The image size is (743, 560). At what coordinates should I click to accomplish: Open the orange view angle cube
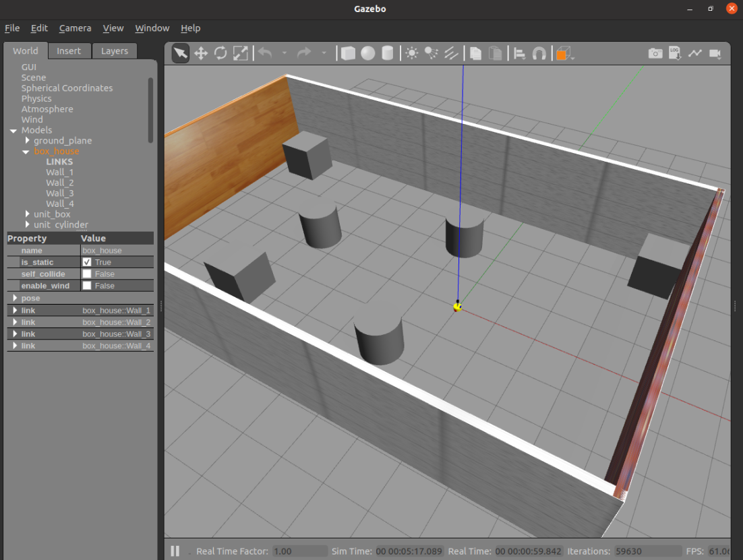562,53
